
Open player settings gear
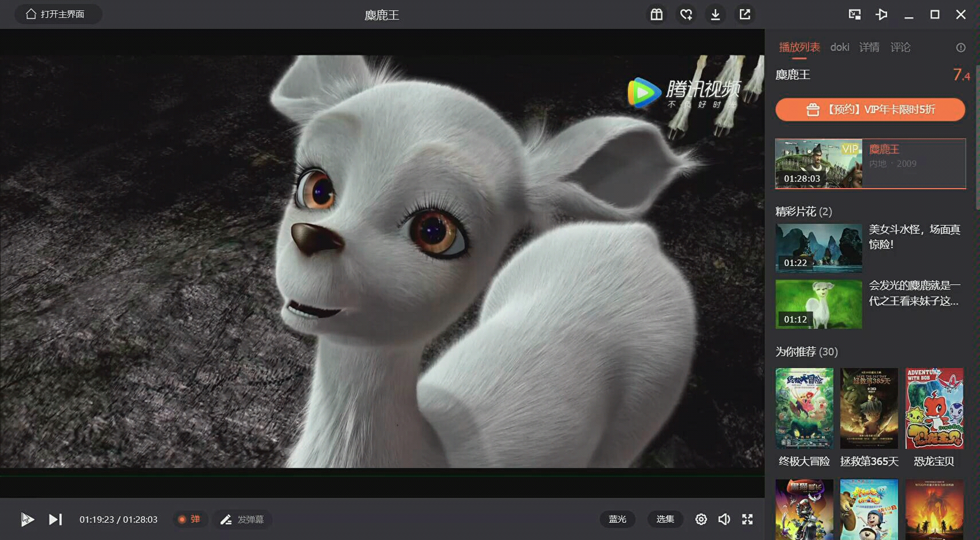click(701, 519)
